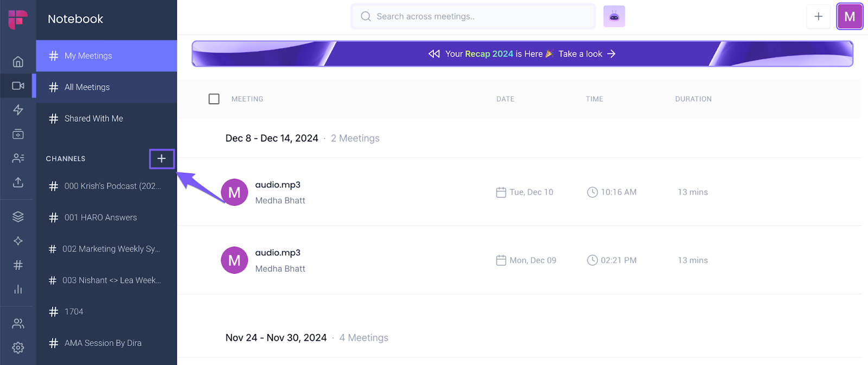This screenshot has width=868, height=365.
Task: Toggle the select all meetings checkbox
Action: 214,99
